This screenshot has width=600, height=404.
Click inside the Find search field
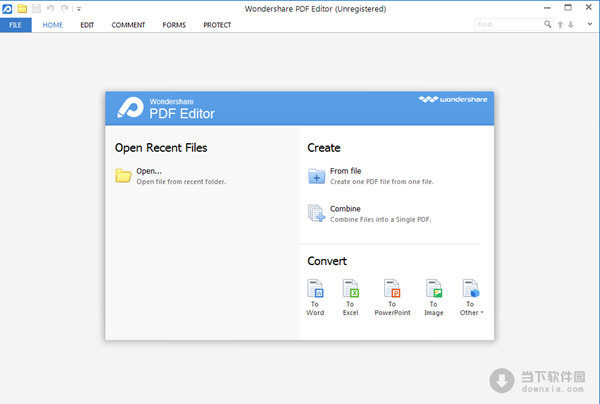[x=509, y=24]
